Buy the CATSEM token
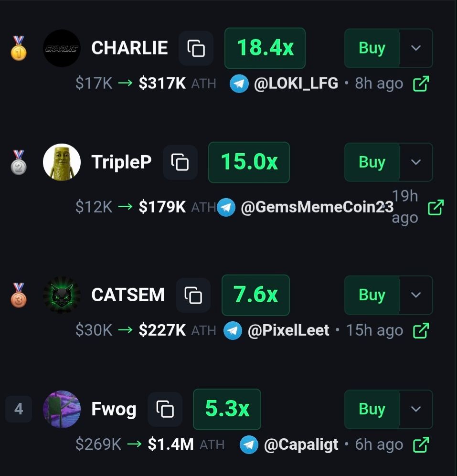The height and width of the screenshot is (476, 457). (x=372, y=295)
